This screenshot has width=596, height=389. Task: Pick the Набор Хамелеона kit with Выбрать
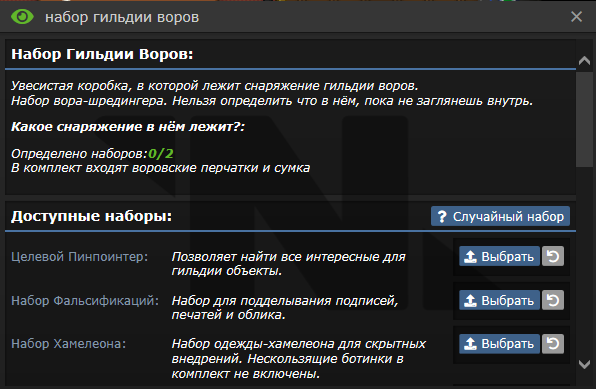coord(499,344)
